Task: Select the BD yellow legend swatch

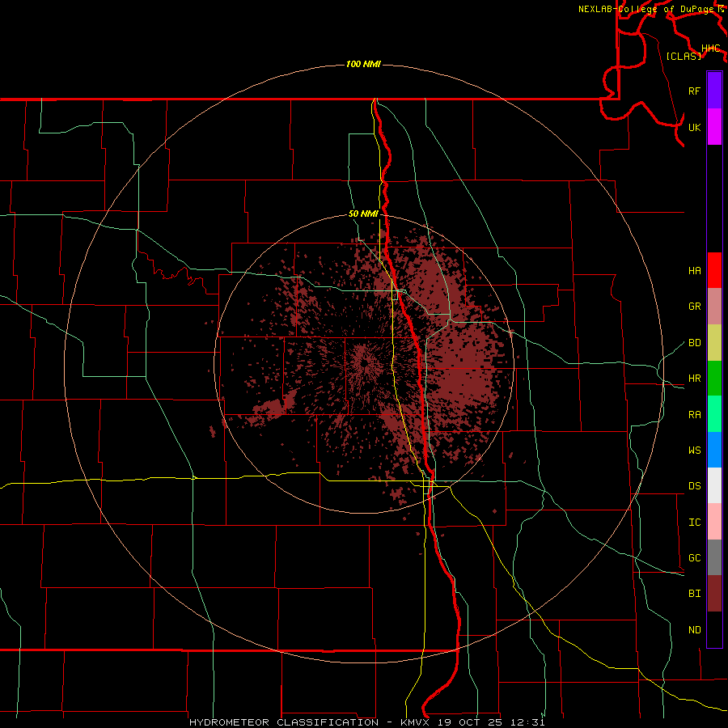Action: tap(714, 342)
